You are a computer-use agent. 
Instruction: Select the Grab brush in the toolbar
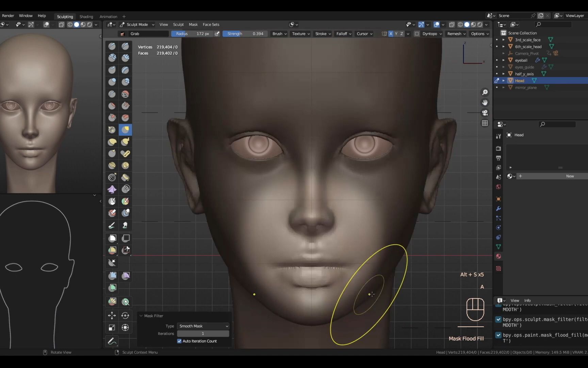tap(125, 129)
